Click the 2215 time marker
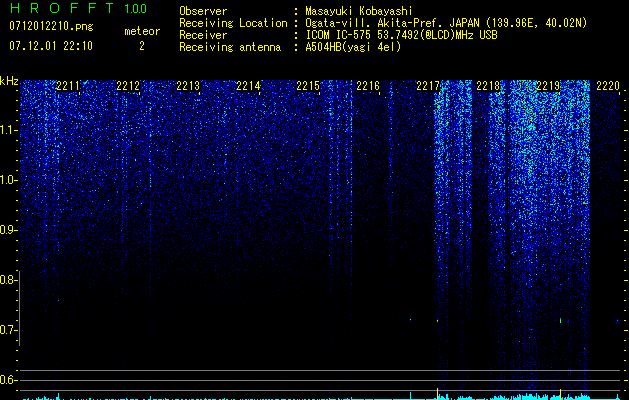The image size is (629, 400). [x=308, y=86]
